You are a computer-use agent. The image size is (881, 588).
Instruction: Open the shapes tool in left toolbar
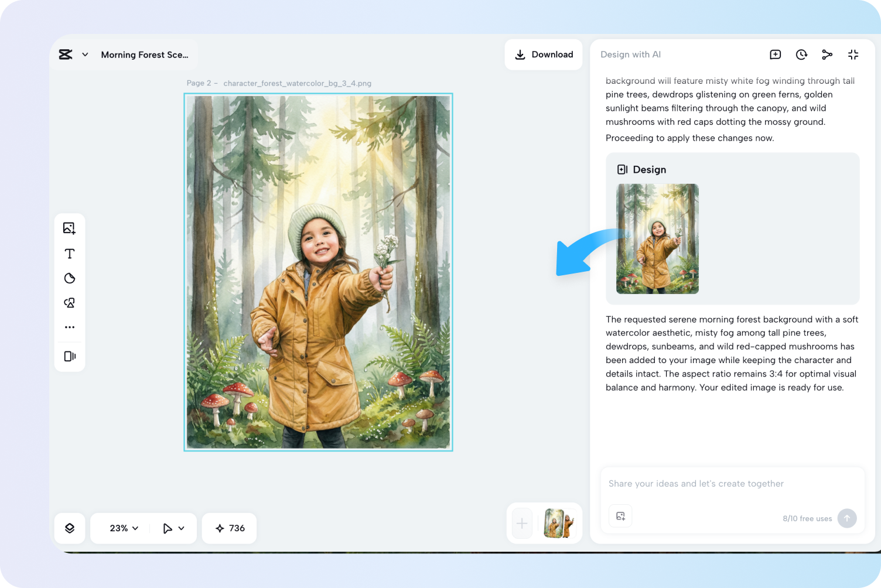[x=70, y=303]
